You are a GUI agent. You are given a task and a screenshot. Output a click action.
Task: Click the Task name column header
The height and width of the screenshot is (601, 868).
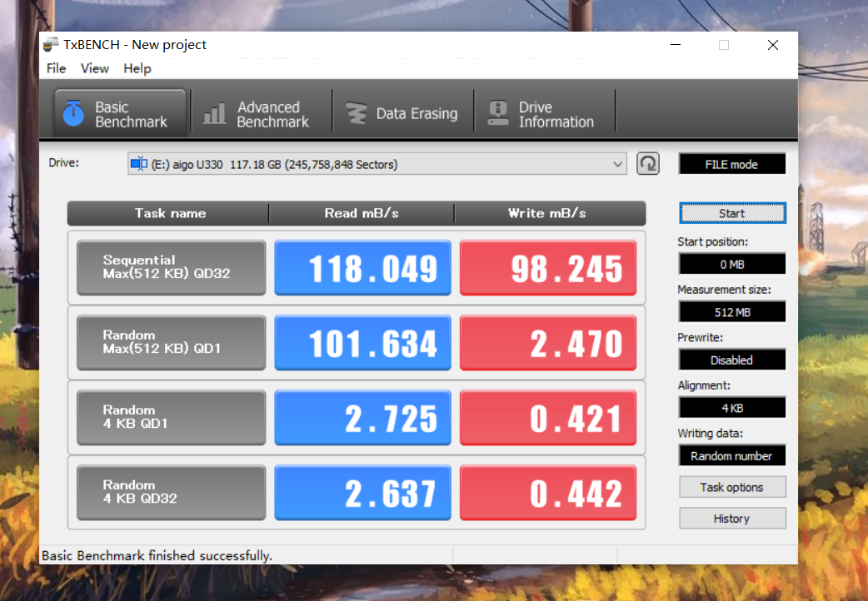tap(168, 213)
